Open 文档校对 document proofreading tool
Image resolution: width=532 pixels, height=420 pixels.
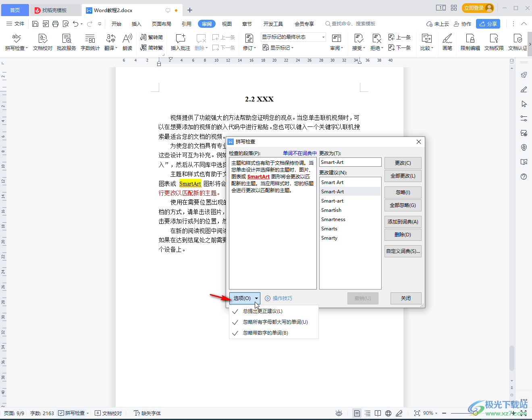(43, 42)
